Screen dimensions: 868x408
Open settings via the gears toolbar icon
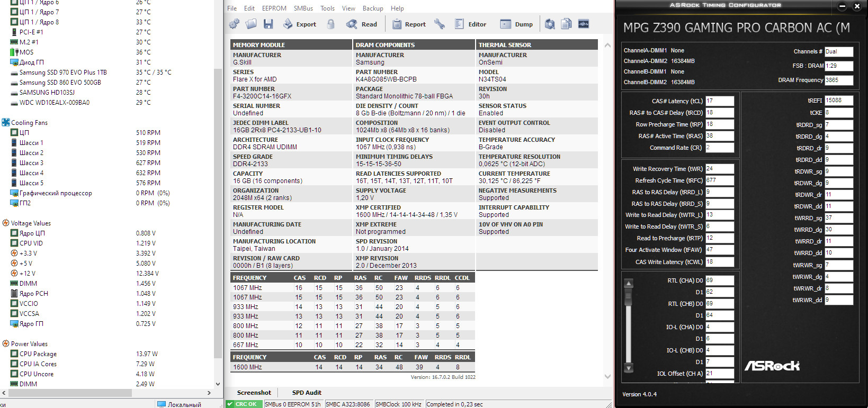(234, 24)
